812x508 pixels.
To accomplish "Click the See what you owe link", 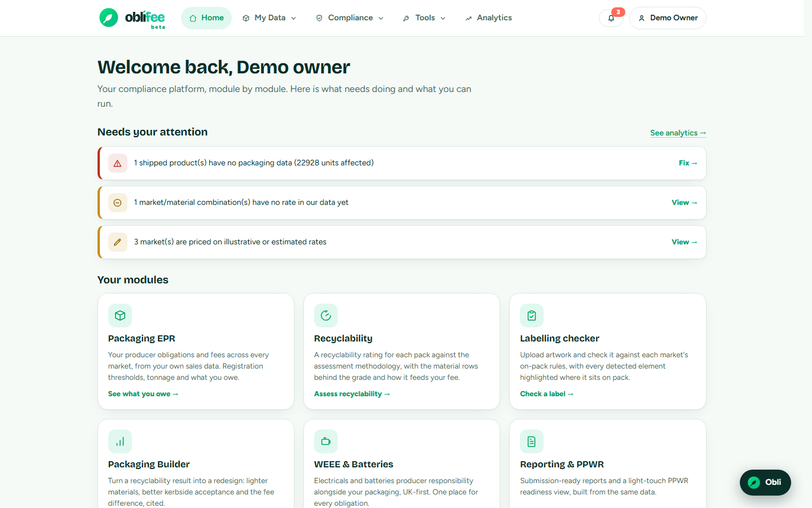I will (x=143, y=394).
